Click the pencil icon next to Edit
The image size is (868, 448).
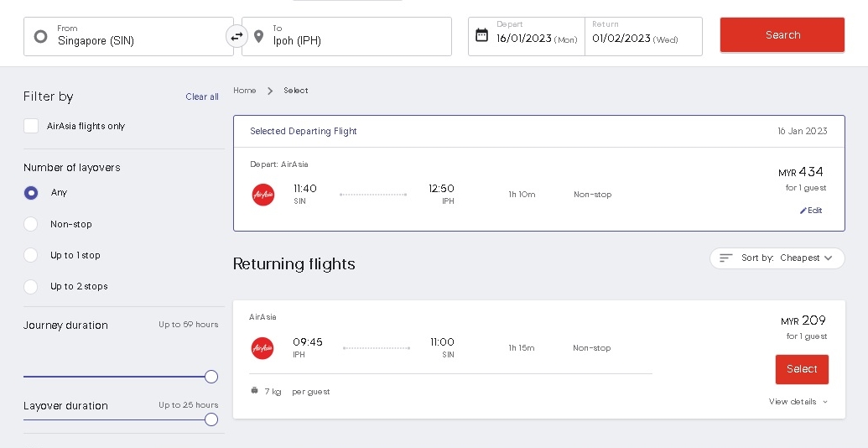tap(803, 211)
